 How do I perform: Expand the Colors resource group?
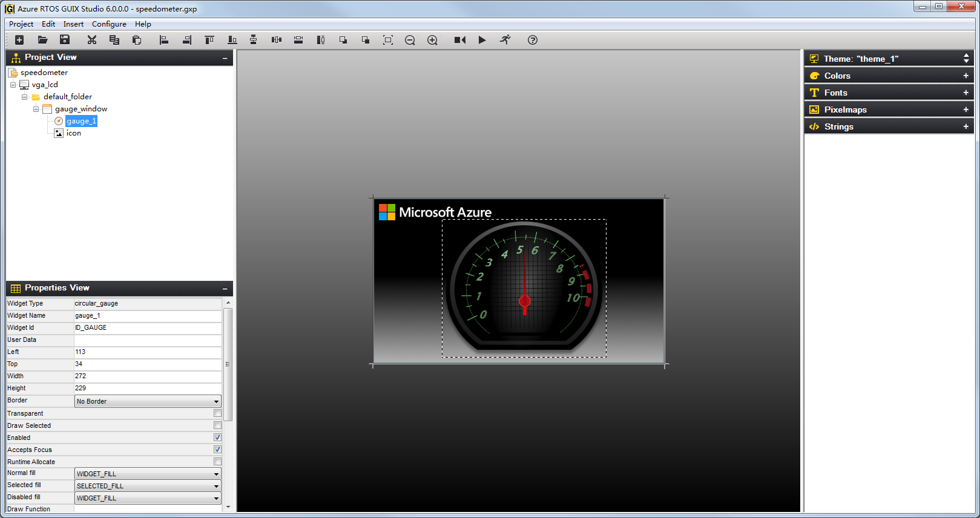pyautogui.click(x=966, y=76)
